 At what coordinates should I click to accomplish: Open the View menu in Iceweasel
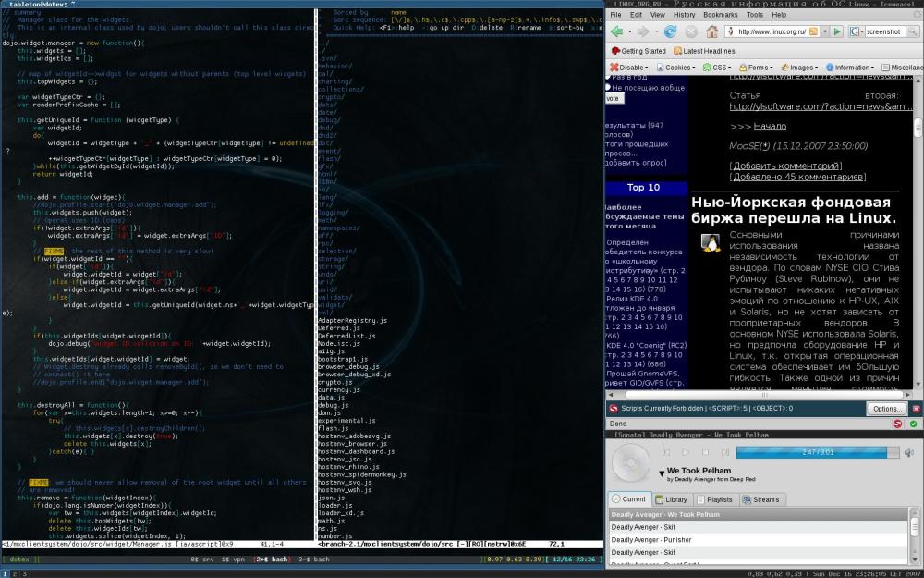657,15
